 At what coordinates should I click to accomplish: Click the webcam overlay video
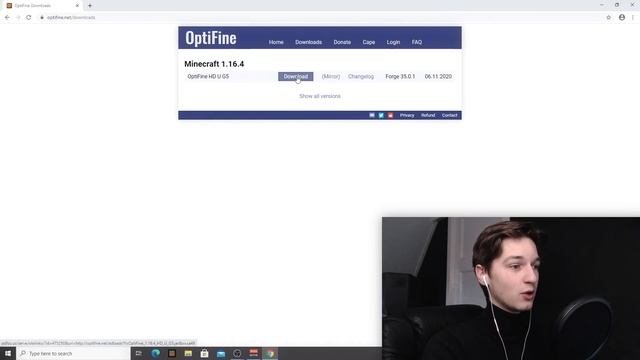(x=511, y=289)
